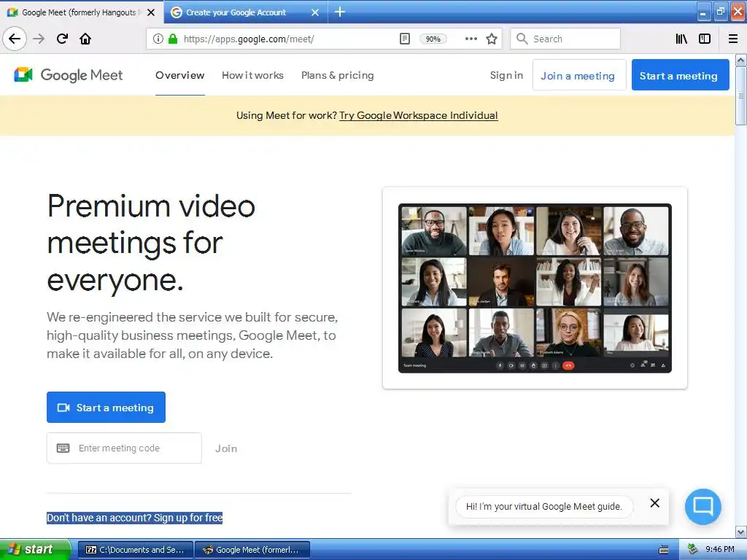
Task: Click Start a meeting header button
Action: 680,75
